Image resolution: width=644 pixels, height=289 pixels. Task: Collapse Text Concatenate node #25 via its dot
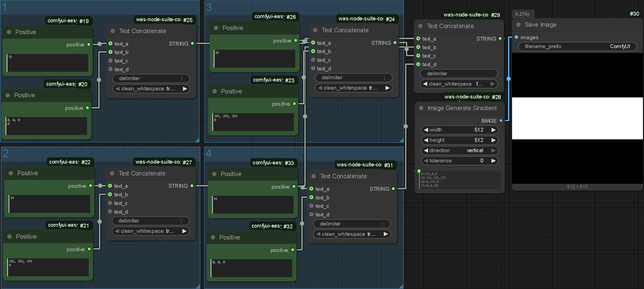(x=113, y=31)
